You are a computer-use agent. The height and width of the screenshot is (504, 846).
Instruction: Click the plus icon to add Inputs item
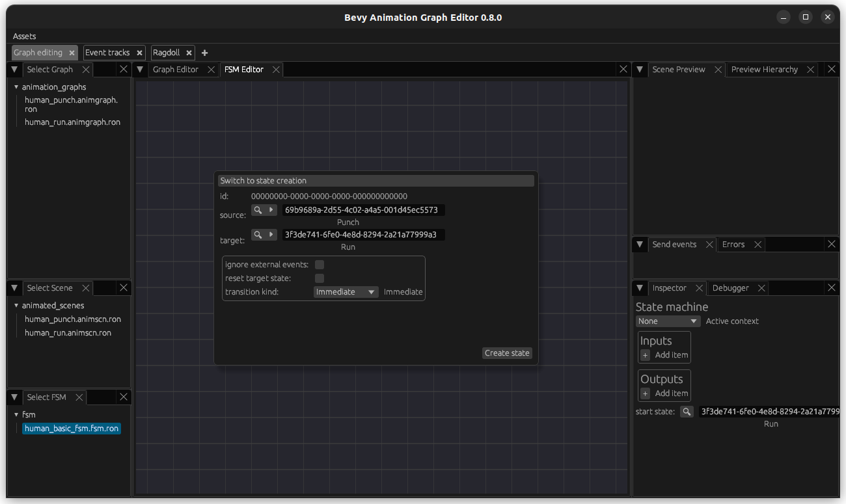pos(646,355)
